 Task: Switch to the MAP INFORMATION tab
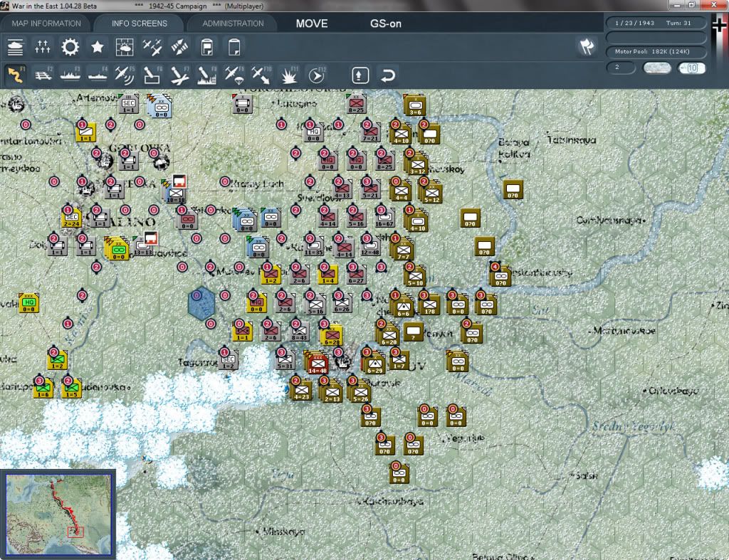click(46, 23)
